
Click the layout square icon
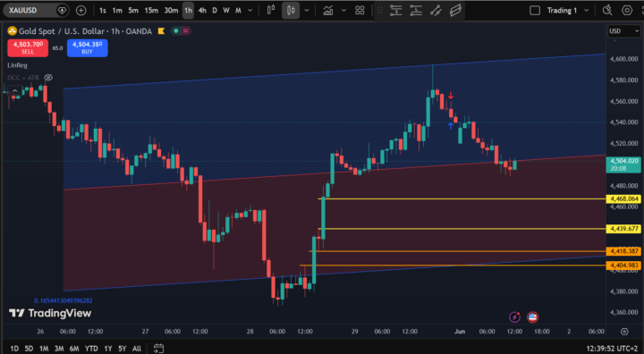point(535,11)
